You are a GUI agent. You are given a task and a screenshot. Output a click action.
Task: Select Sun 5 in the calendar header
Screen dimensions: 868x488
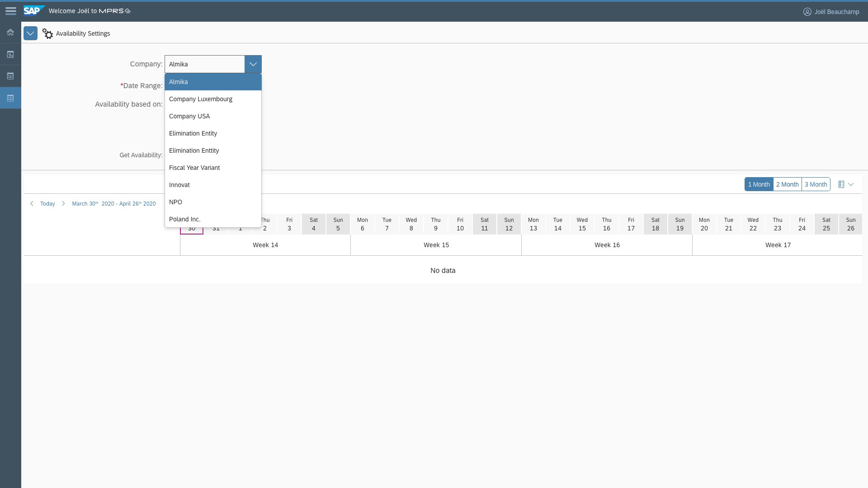338,224
